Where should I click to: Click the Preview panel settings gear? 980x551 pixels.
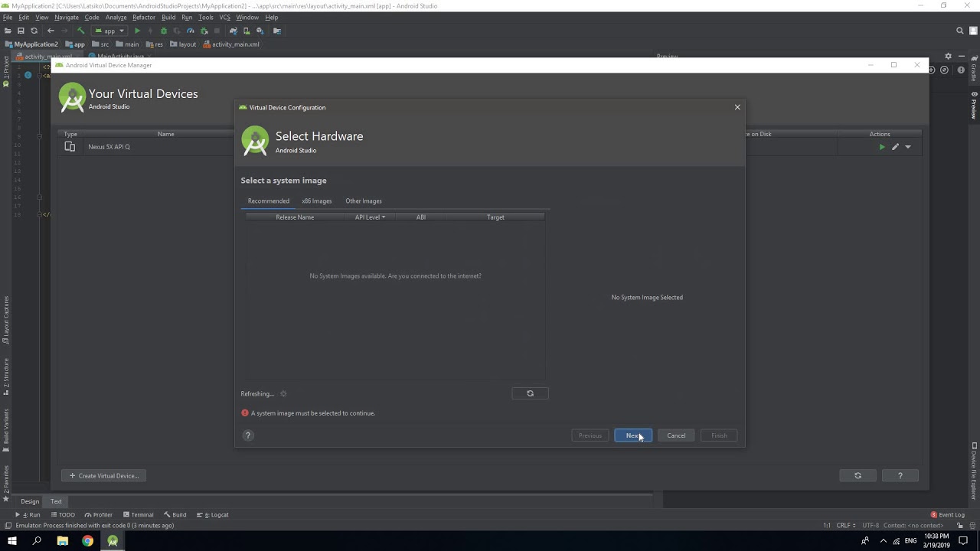point(948,56)
